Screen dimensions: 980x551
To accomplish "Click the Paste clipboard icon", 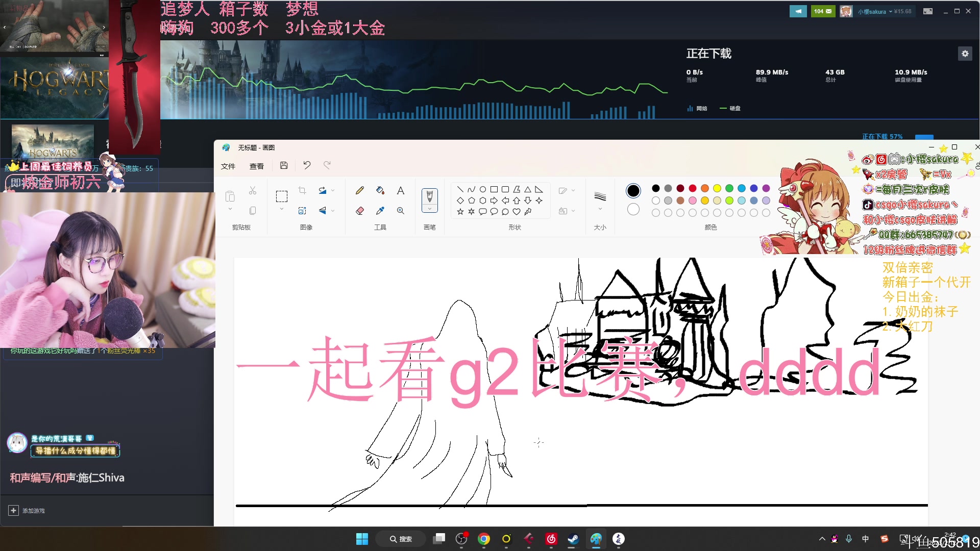I will tap(230, 196).
